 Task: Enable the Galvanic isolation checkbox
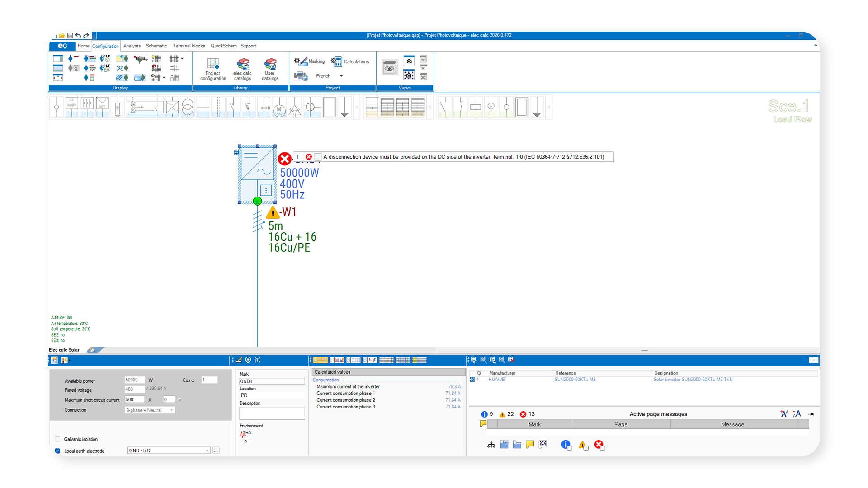57,439
